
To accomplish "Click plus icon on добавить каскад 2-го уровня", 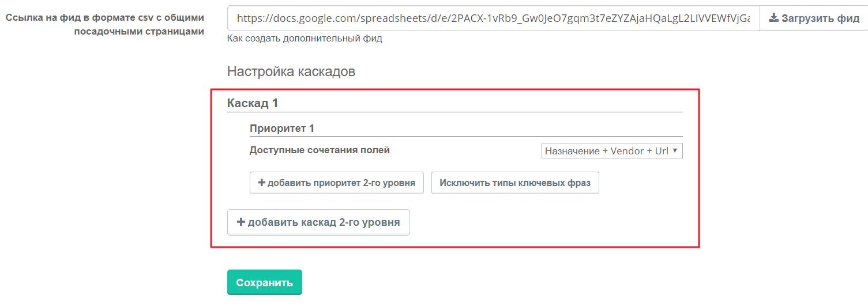I will [241, 222].
